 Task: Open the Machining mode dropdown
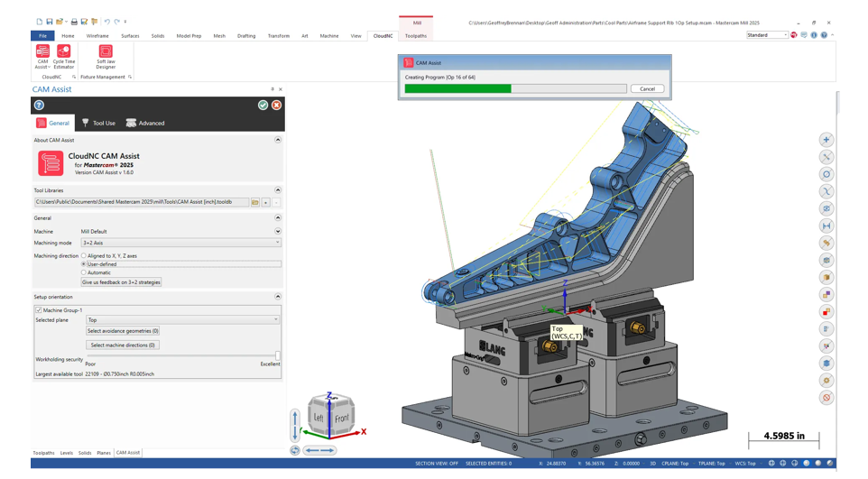point(180,243)
